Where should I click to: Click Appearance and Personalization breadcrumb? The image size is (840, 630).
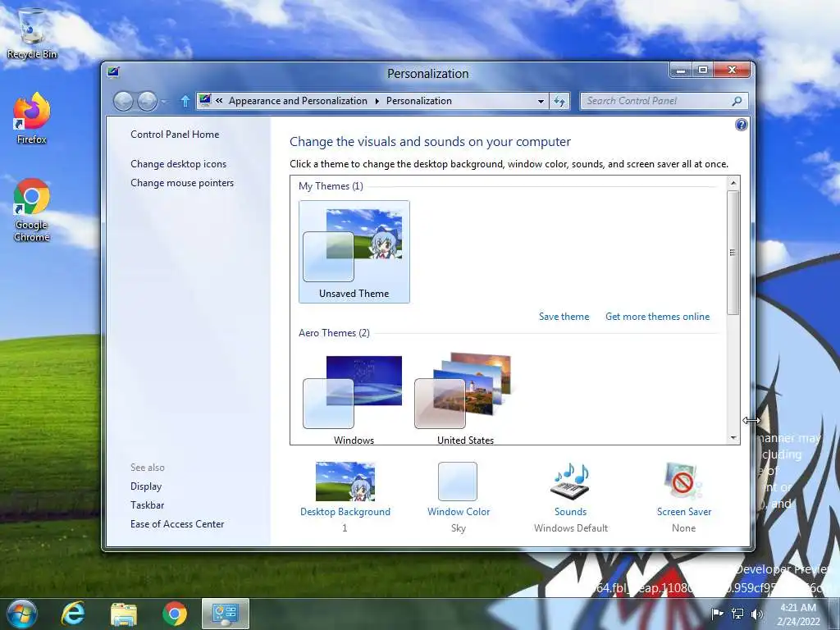pyautogui.click(x=298, y=101)
